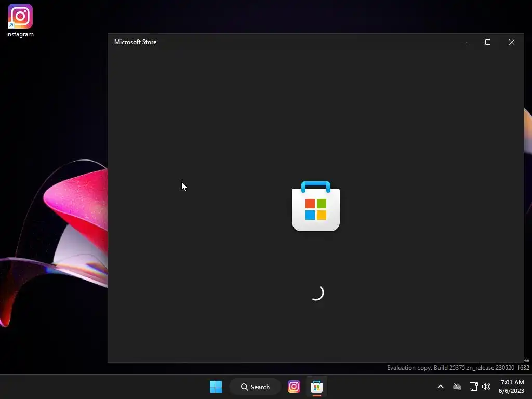Open the Instagram desktop shortcut

tap(20, 20)
